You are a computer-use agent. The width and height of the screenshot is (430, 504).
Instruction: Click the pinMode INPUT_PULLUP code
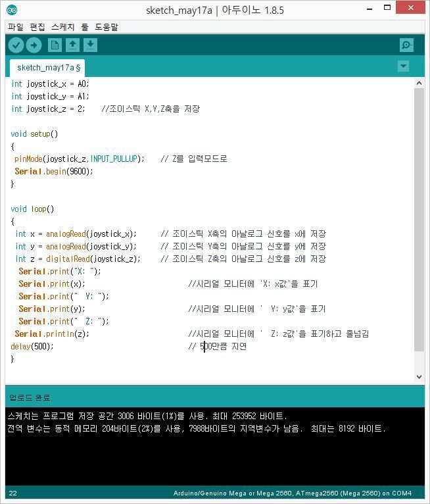coord(80,159)
